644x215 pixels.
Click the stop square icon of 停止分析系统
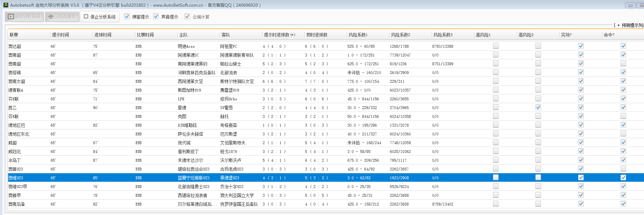point(86,16)
